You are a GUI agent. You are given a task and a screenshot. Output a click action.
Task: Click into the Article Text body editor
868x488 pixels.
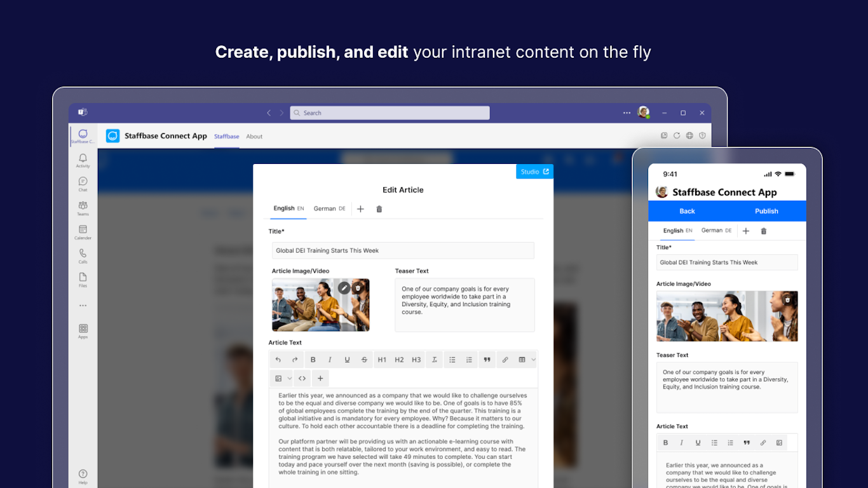(x=403, y=438)
